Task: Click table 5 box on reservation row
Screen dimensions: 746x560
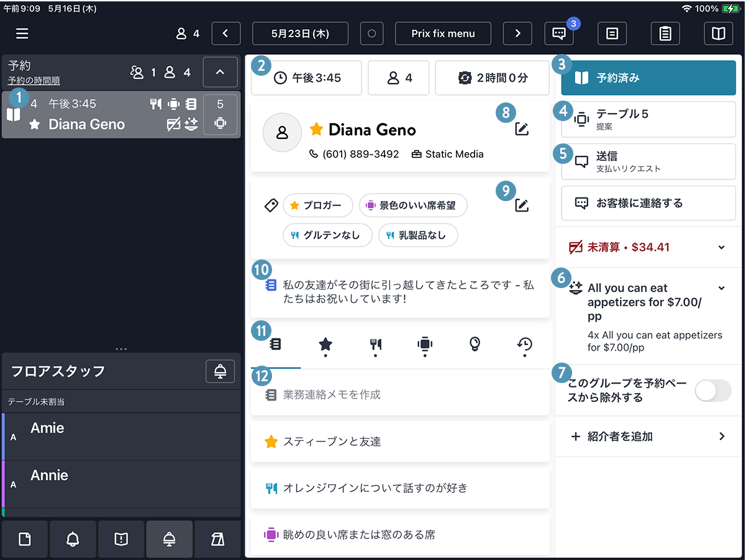Action: pos(220,114)
